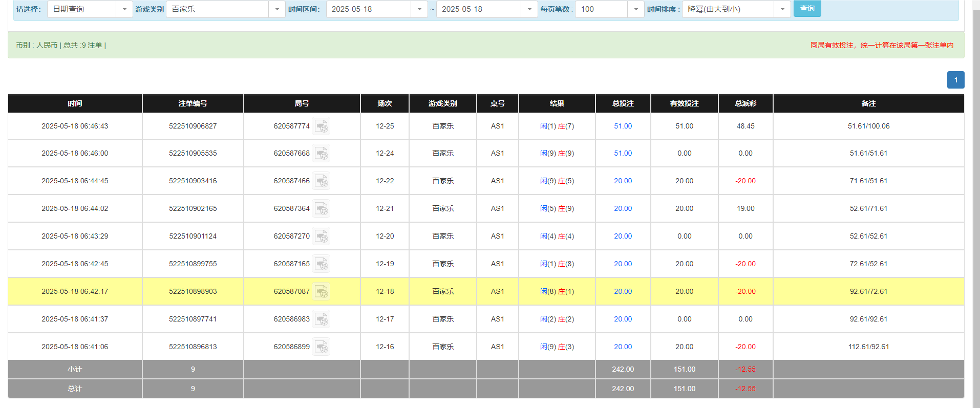Open video replay icon for round 620587774

[321, 126]
